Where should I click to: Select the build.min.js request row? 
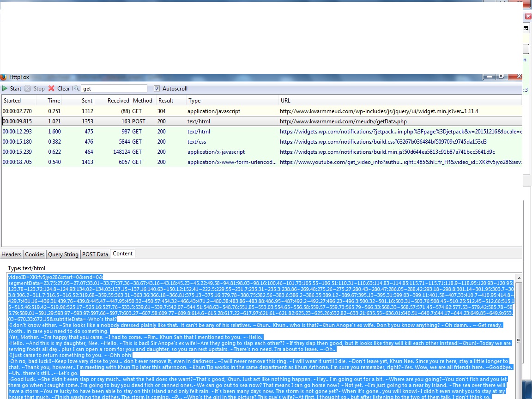point(262,151)
